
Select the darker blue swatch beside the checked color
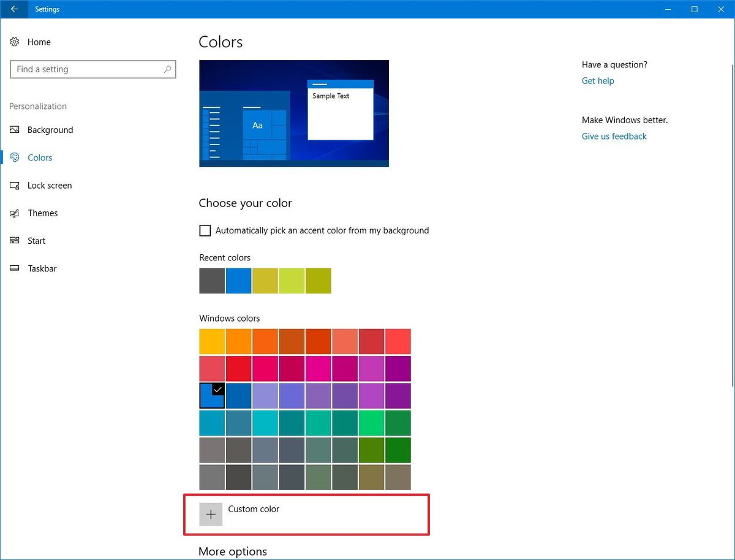[x=238, y=396]
